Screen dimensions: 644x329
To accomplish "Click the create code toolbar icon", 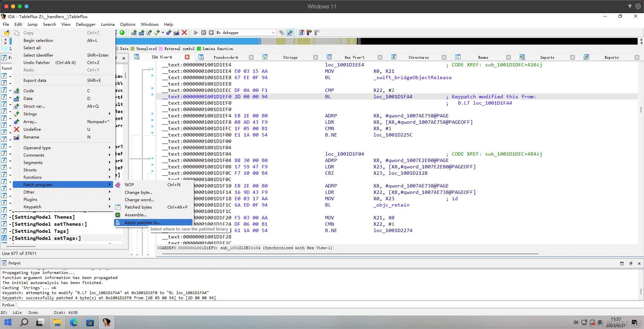I will 134,33.
